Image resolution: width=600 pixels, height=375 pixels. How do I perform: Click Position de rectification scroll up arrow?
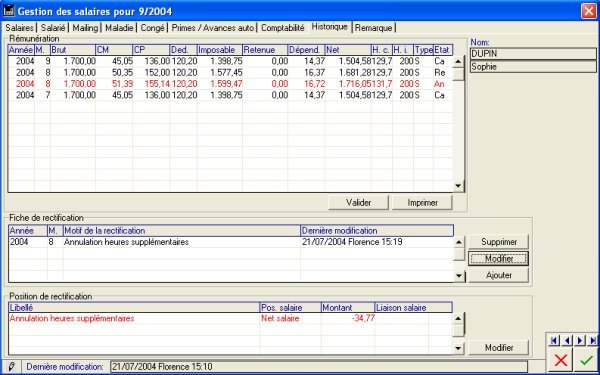pos(458,319)
